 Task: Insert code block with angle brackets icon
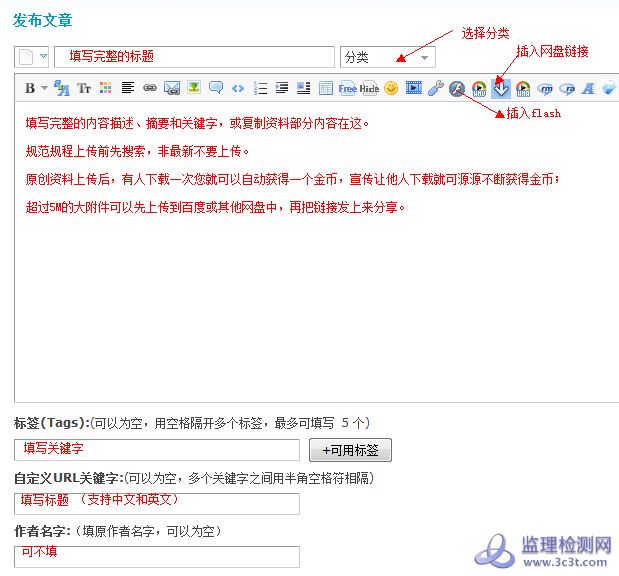pos(238,88)
